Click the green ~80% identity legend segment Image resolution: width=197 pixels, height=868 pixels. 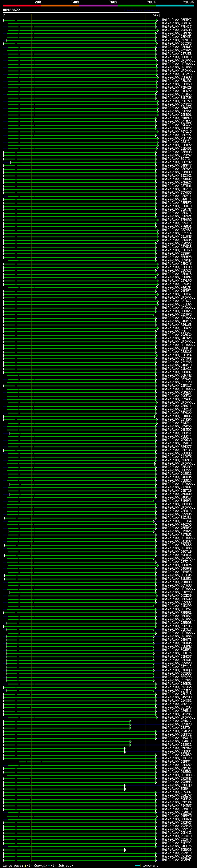137,6
